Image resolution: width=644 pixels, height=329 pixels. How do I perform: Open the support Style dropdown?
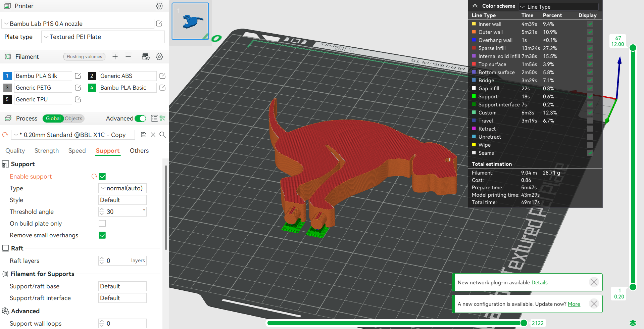coord(122,200)
